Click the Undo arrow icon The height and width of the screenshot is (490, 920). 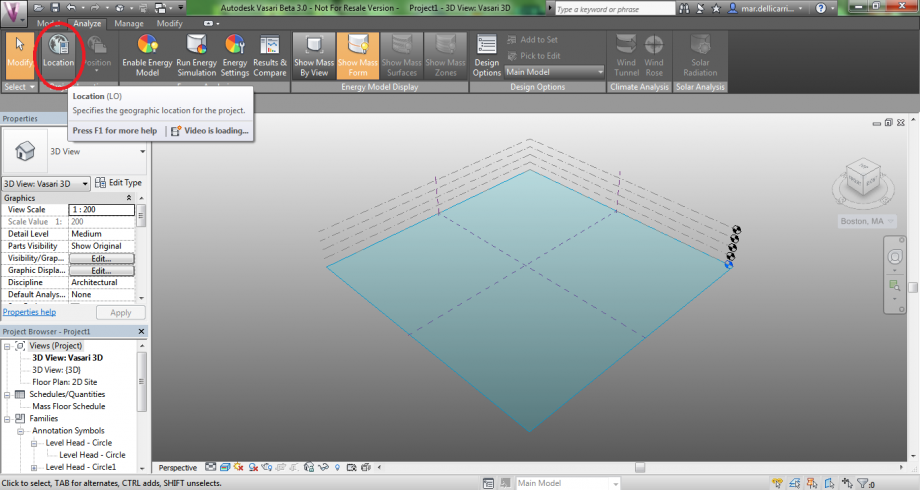(x=71, y=8)
